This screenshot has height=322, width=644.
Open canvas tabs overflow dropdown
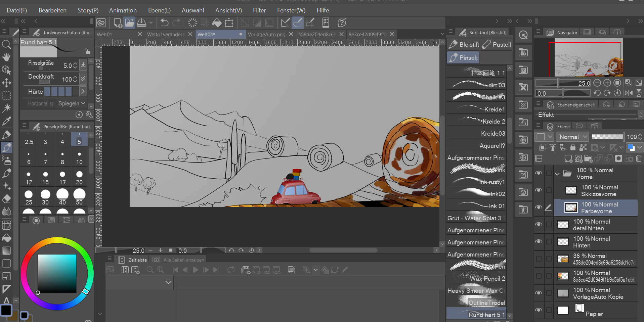coord(442,34)
